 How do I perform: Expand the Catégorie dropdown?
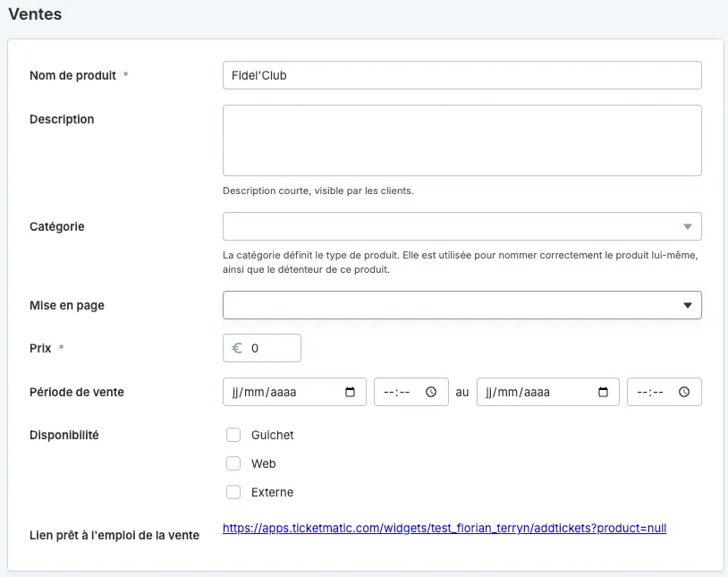click(462, 226)
